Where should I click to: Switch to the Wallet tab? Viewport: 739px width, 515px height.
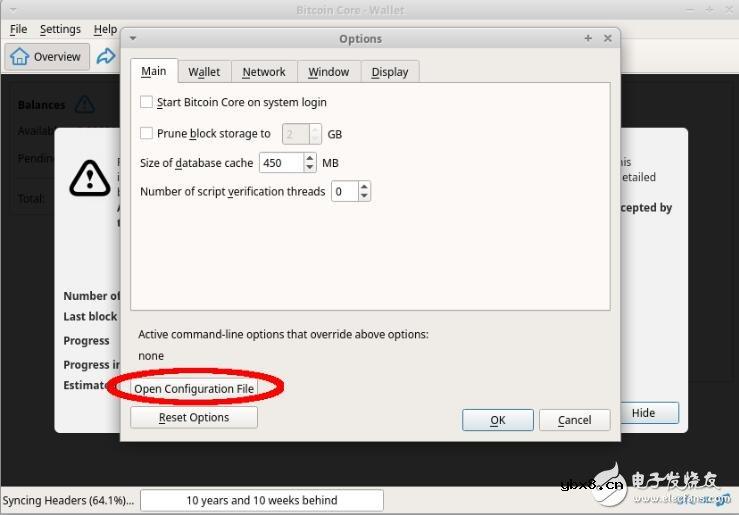(204, 72)
